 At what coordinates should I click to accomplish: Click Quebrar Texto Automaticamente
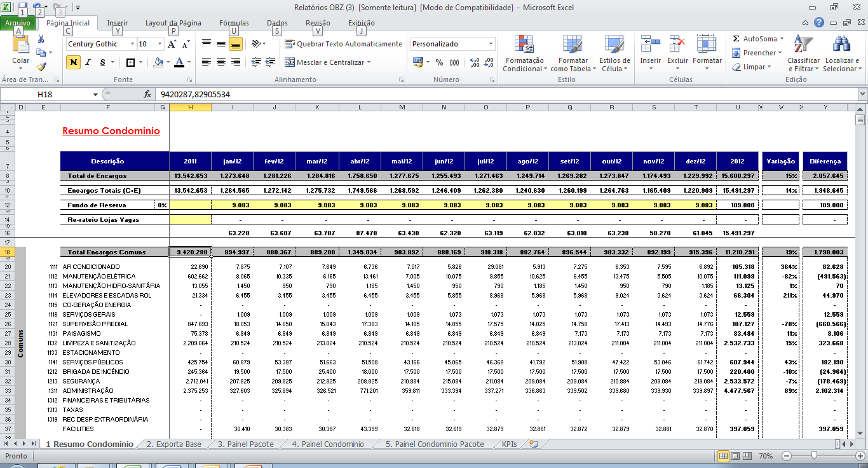343,44
